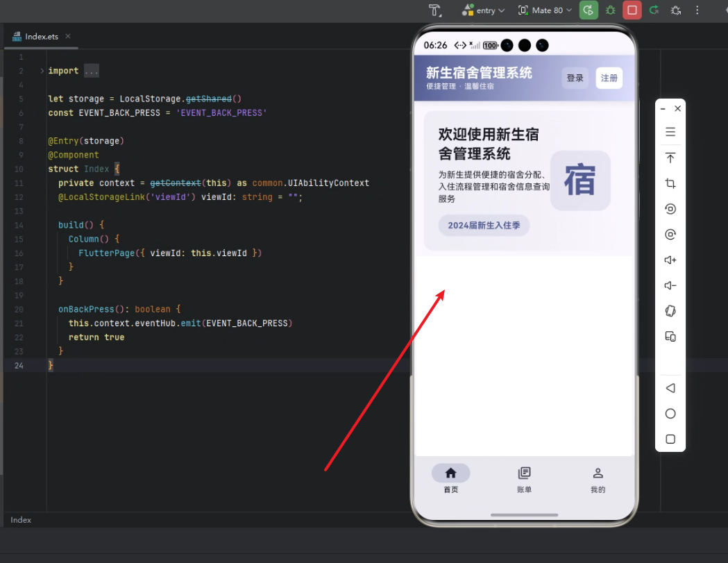Restart the app with the rerun icon
728x563 pixels.
[x=653, y=10]
